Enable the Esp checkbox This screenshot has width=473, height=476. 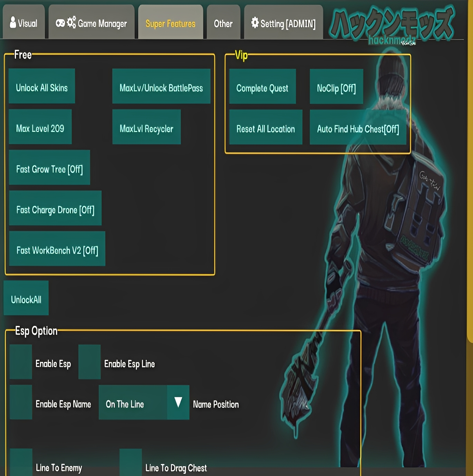pos(21,362)
